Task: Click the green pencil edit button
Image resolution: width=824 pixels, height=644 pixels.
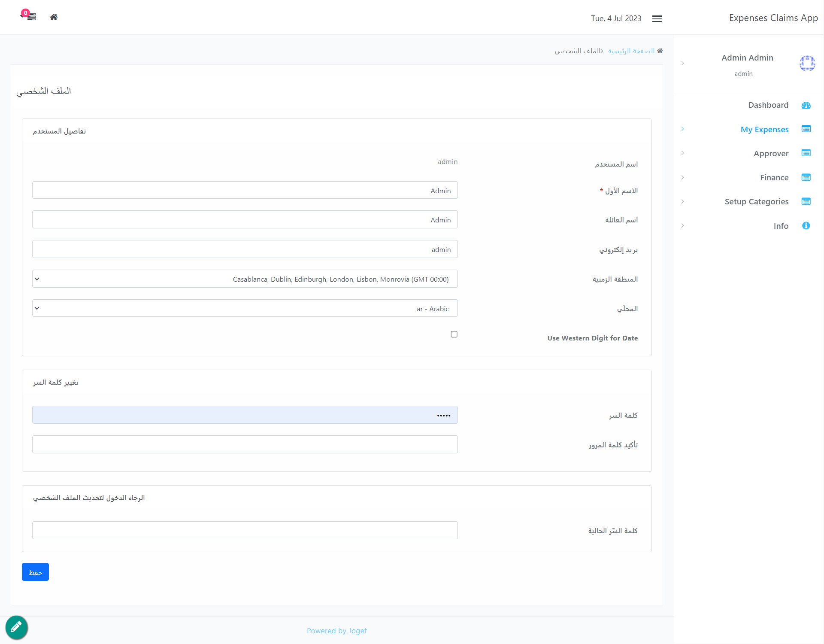Action: click(x=16, y=627)
